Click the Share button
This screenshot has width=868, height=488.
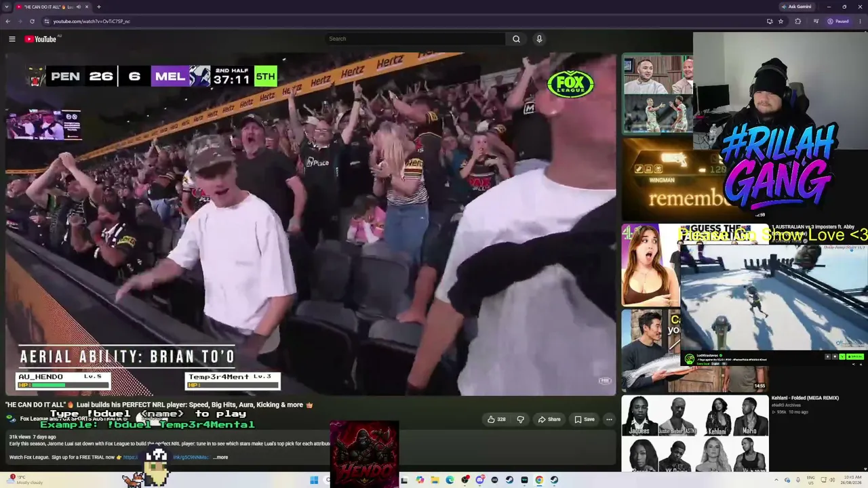pyautogui.click(x=549, y=420)
